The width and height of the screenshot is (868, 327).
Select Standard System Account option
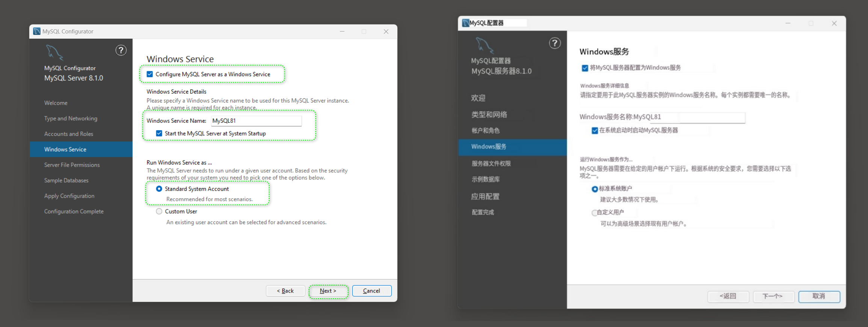pos(159,189)
